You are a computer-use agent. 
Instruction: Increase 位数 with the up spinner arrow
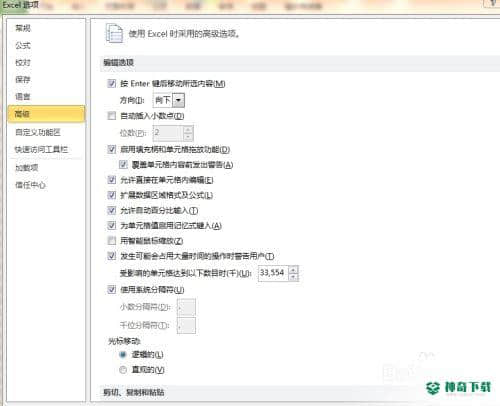click(x=188, y=129)
